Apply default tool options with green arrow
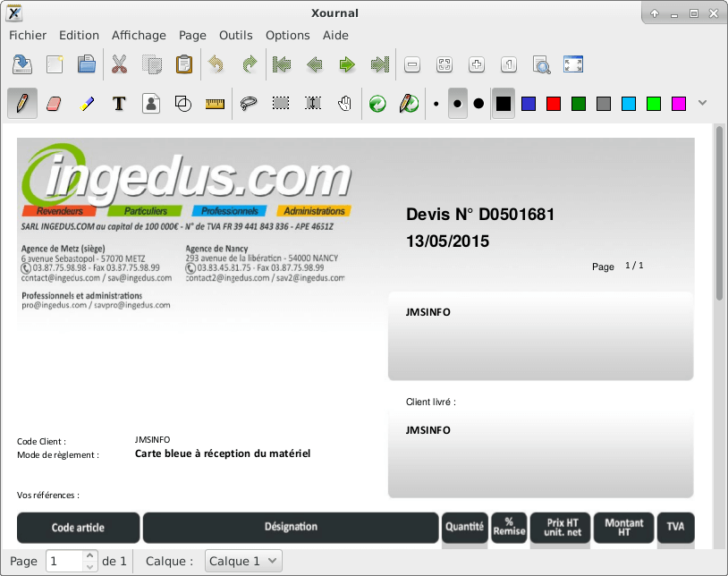The width and height of the screenshot is (728, 576). [377, 104]
